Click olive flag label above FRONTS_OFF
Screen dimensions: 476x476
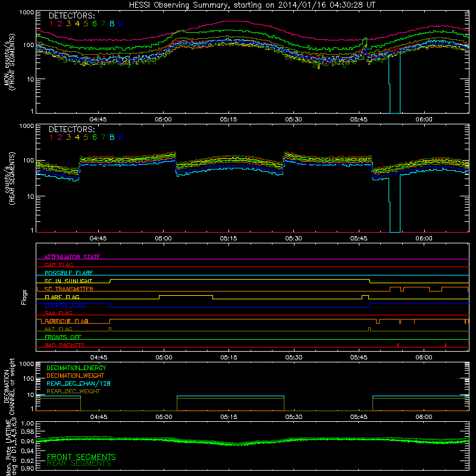pos(58,329)
